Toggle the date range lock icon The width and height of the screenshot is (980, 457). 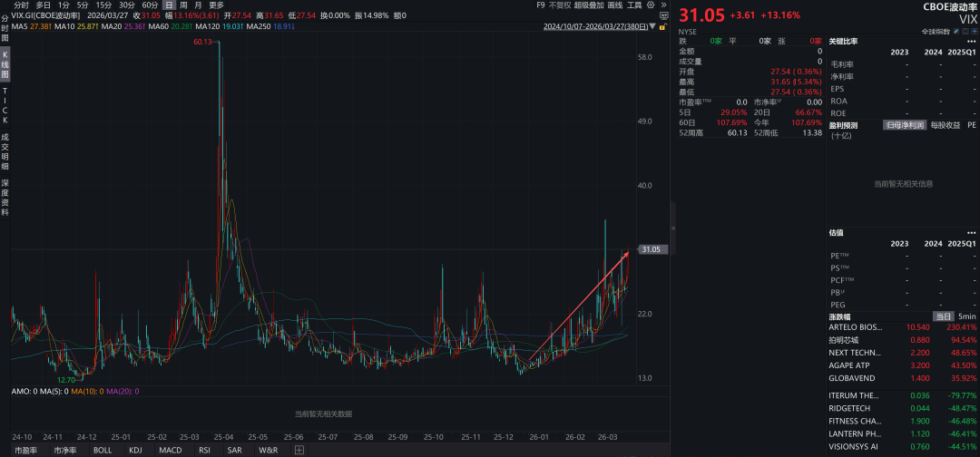tap(663, 27)
